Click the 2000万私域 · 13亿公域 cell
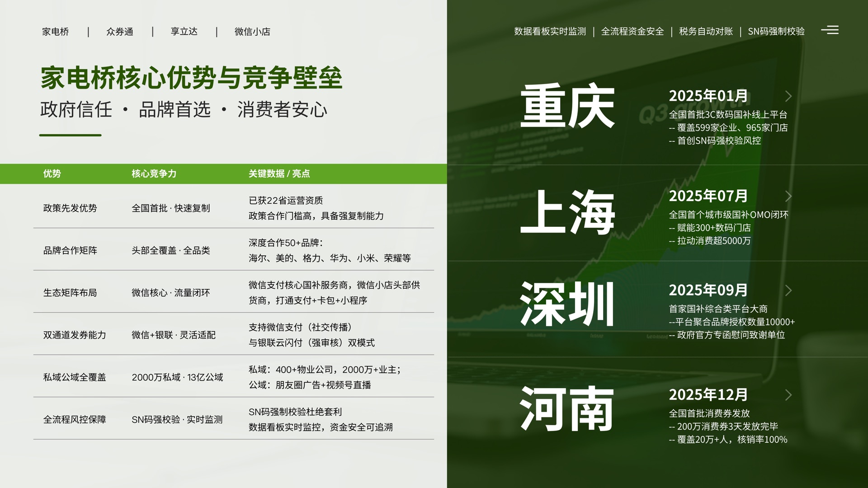This screenshot has height=488, width=868. 177,377
